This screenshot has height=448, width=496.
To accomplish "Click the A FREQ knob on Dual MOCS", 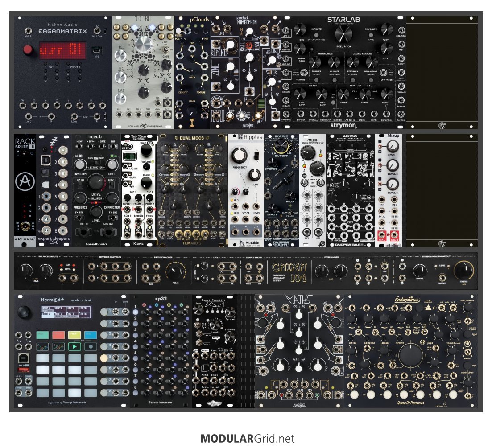I will coord(165,148).
